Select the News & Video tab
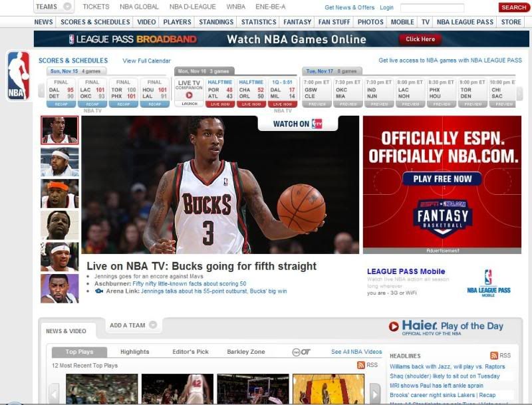532x405 pixels. tap(66, 331)
